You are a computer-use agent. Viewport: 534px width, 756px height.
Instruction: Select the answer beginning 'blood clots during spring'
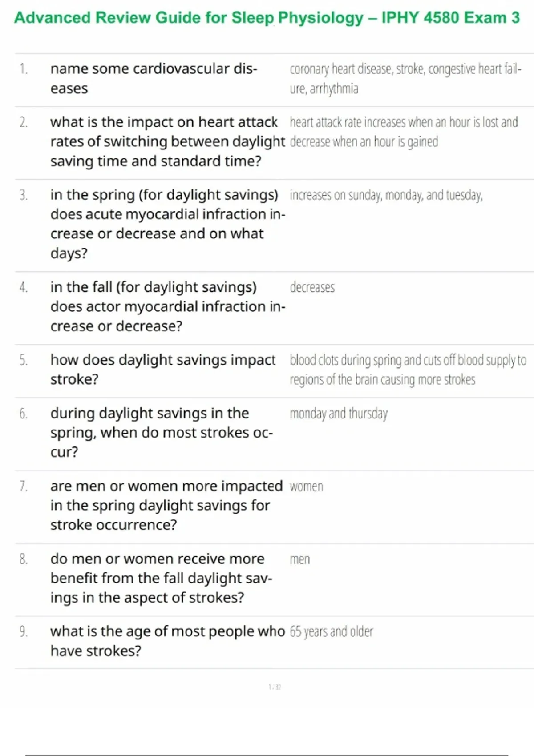point(407,370)
